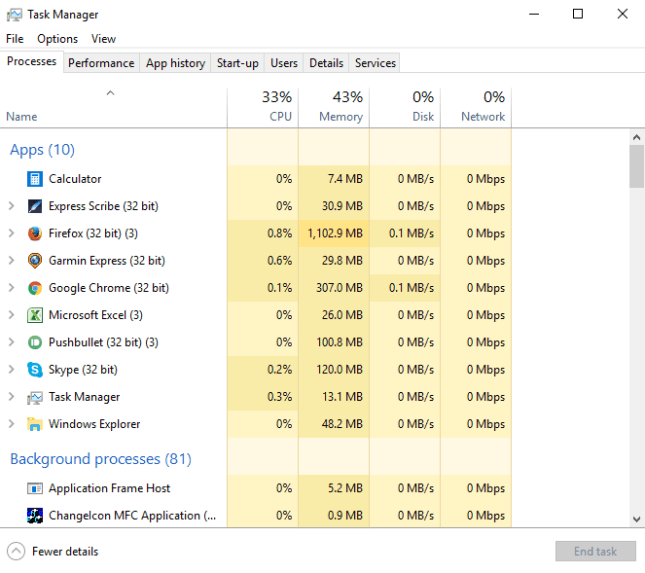Select the Application Frame Host name
This screenshot has height=573, width=645.
click(109, 488)
